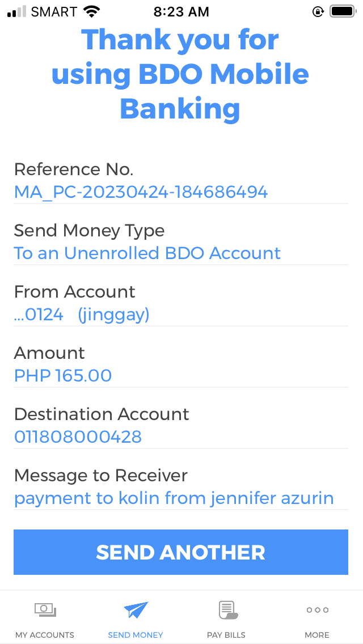Tap the Pay Bills receipt icon

tap(227, 610)
